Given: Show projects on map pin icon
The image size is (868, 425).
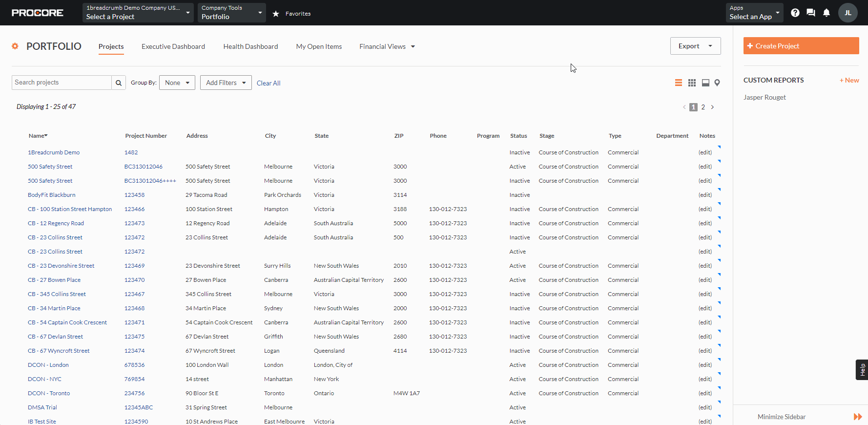Looking at the screenshot, I should [x=717, y=83].
